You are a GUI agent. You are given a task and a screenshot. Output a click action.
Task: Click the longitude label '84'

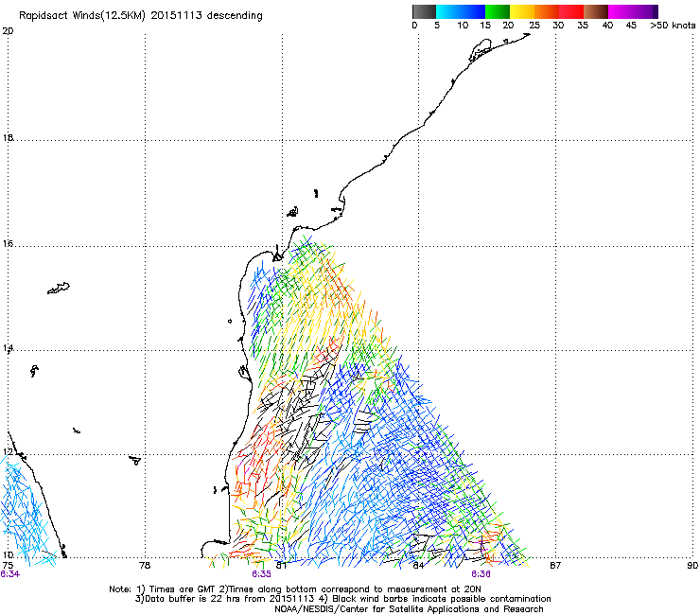[418, 566]
